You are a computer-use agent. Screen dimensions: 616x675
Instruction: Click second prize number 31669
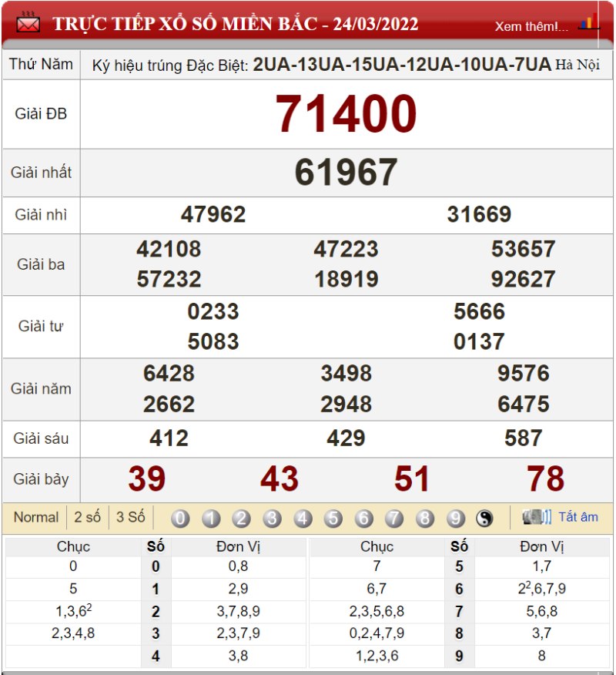(x=479, y=214)
